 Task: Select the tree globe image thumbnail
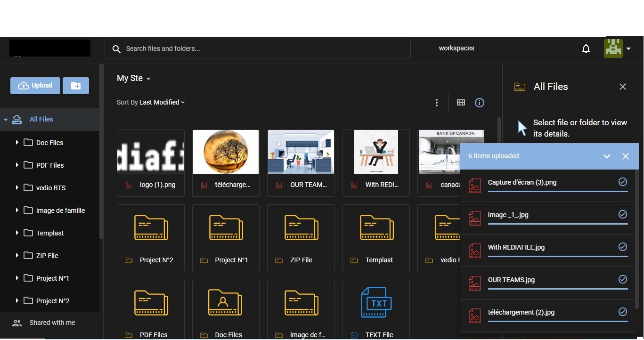[226, 152]
